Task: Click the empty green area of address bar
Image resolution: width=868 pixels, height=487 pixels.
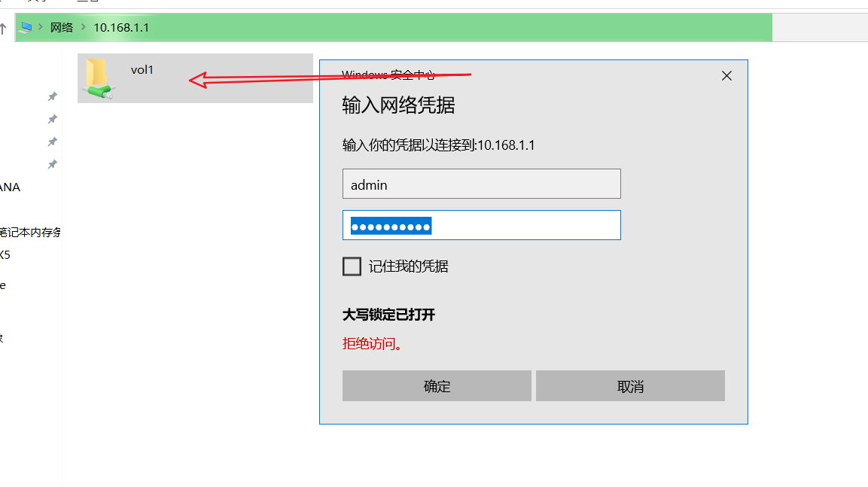Action: tap(459, 28)
